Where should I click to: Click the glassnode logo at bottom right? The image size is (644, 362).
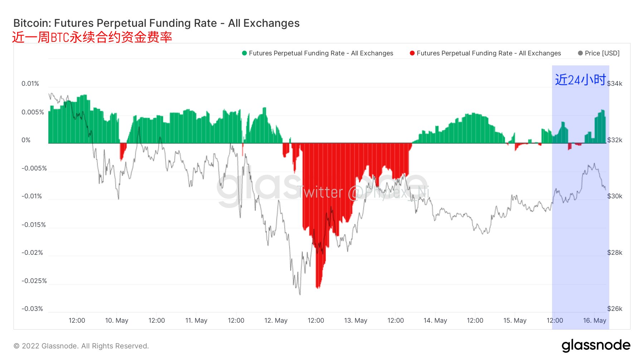(x=596, y=346)
